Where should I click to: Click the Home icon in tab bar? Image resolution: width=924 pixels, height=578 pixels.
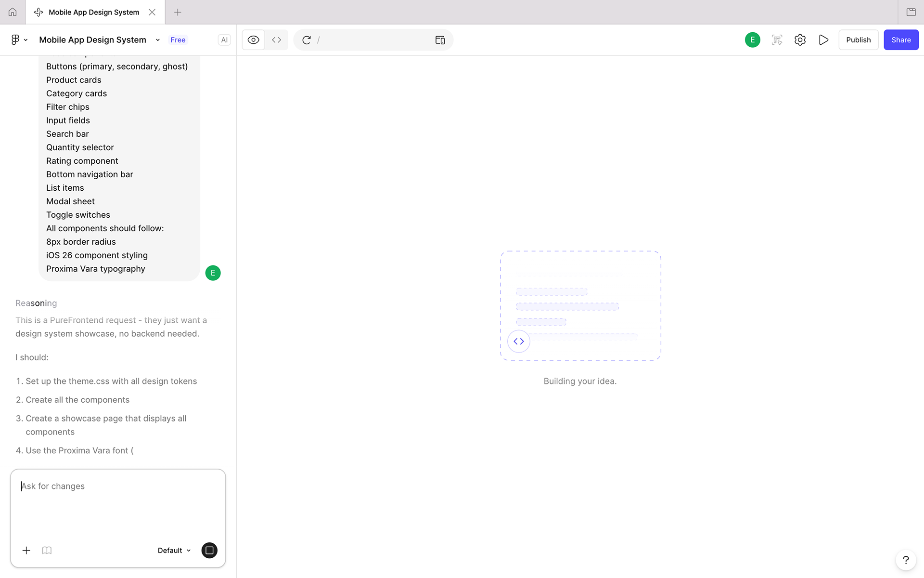click(x=13, y=12)
